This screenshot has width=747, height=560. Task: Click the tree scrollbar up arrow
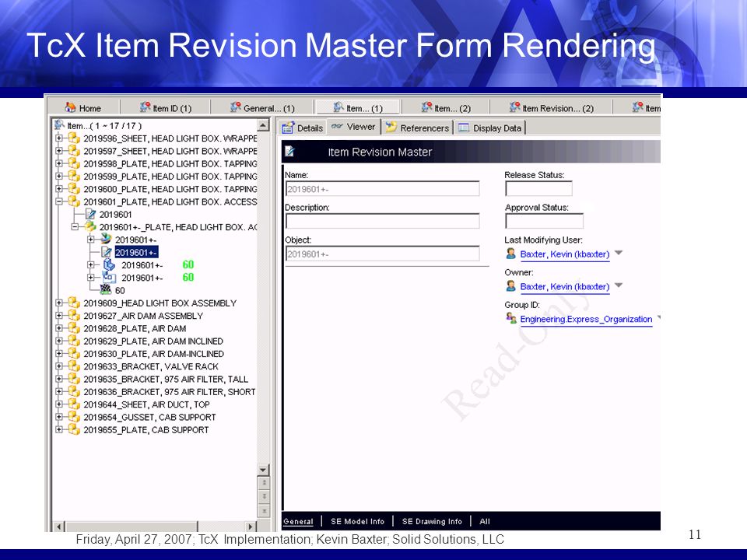(x=263, y=125)
